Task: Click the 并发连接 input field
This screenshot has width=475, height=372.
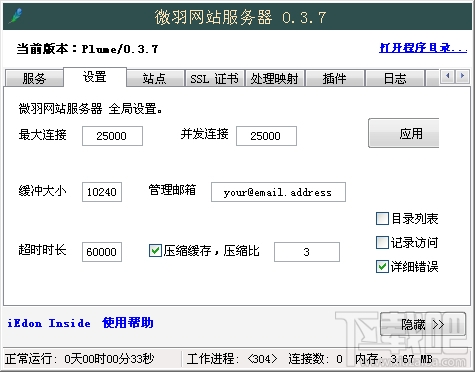Action: click(x=266, y=136)
